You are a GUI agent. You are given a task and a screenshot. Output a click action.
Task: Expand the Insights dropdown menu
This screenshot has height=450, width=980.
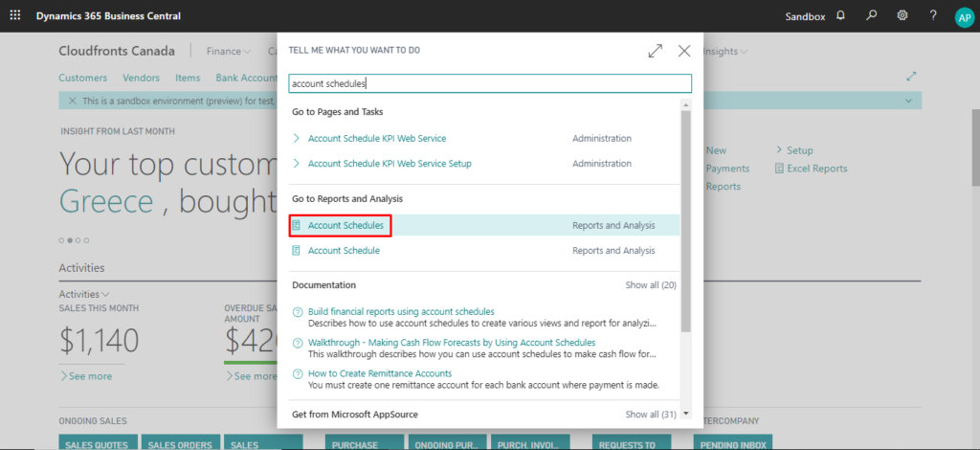[x=725, y=52]
